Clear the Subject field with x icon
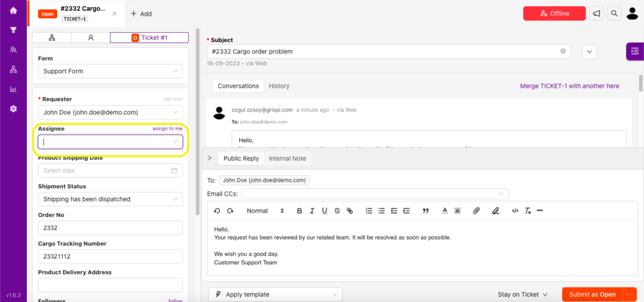The width and height of the screenshot is (644, 302). coord(563,52)
